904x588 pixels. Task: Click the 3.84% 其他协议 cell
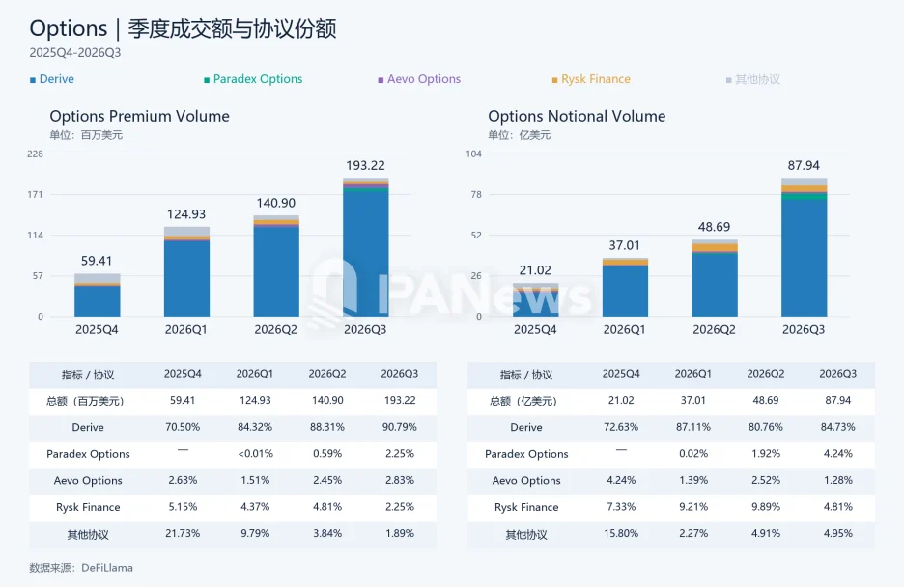pyautogui.click(x=327, y=533)
